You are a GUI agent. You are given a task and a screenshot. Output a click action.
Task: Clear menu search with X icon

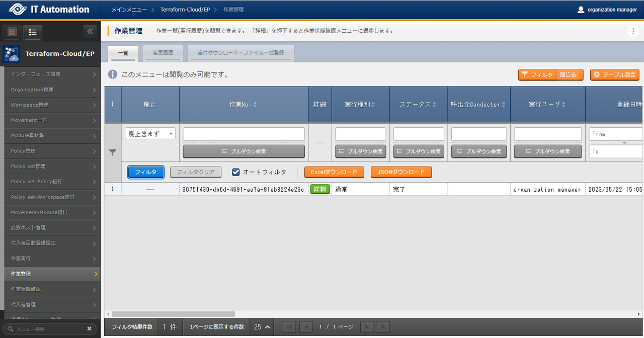point(89,329)
